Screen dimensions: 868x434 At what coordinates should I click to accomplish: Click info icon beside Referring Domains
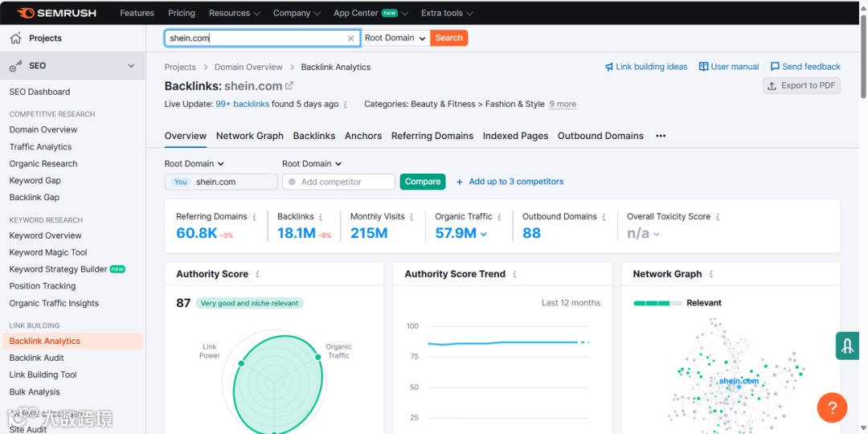(254, 217)
